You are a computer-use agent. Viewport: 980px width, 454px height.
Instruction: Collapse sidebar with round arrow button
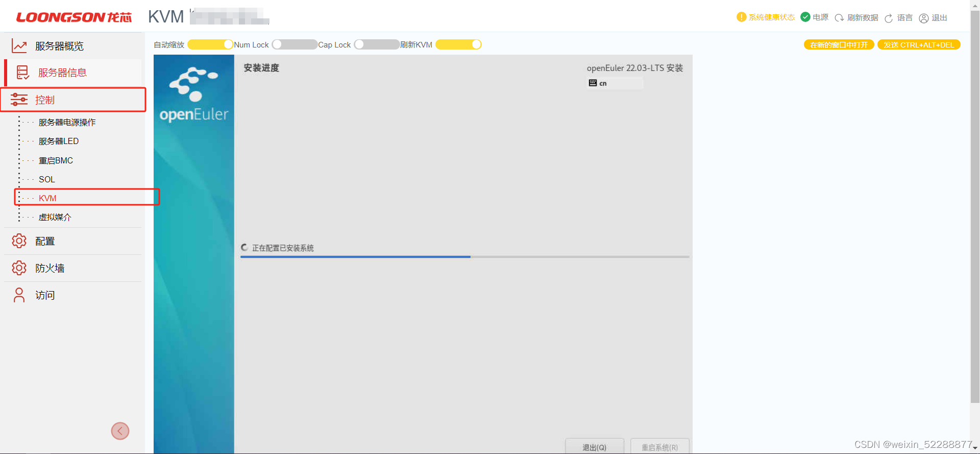[x=120, y=431]
